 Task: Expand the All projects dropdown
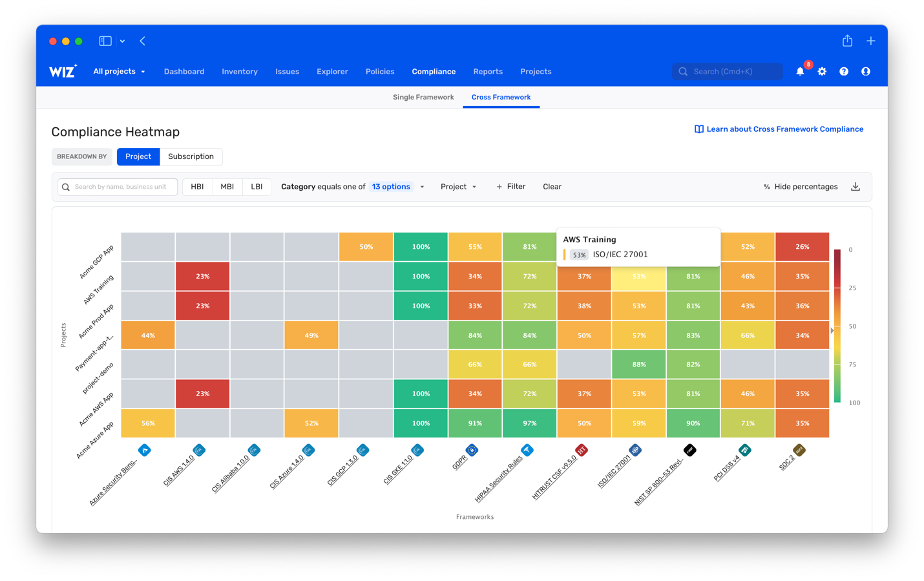pyautogui.click(x=119, y=71)
